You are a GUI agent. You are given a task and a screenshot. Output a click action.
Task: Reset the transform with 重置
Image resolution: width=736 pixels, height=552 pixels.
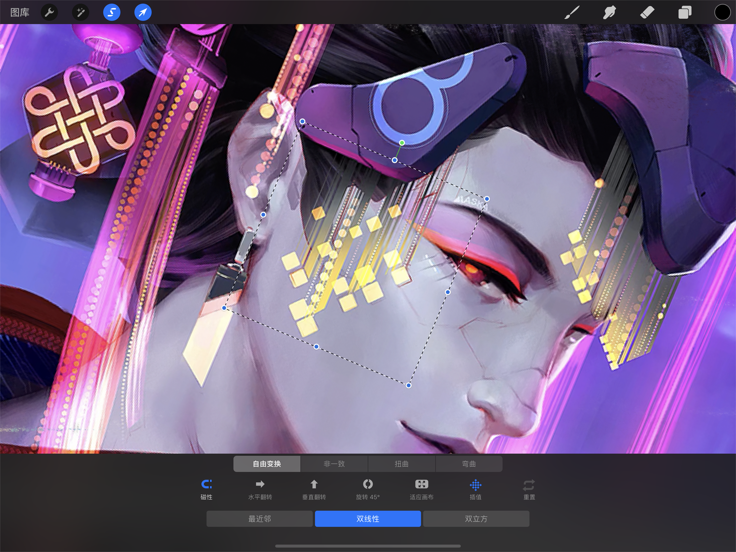pos(529,489)
